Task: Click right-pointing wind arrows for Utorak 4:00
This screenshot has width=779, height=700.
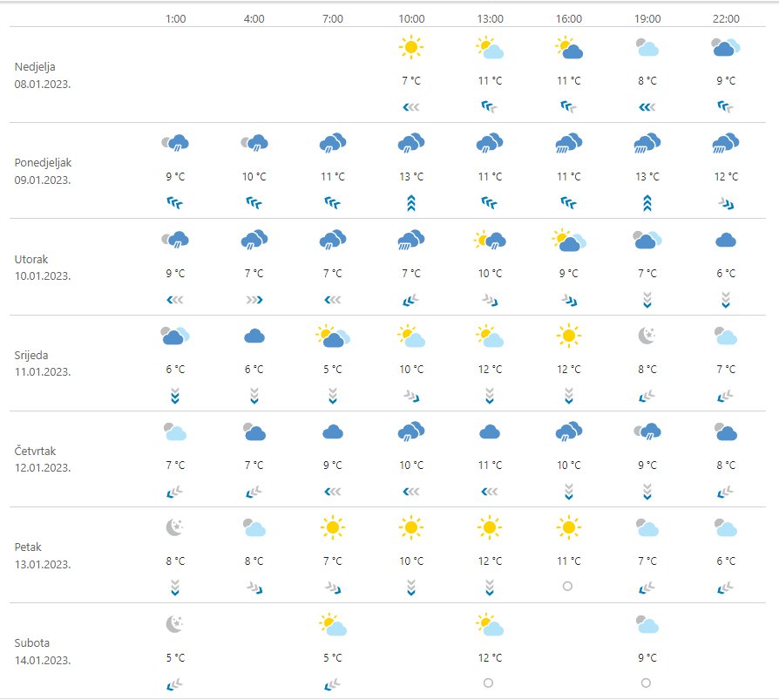Action: (x=254, y=299)
